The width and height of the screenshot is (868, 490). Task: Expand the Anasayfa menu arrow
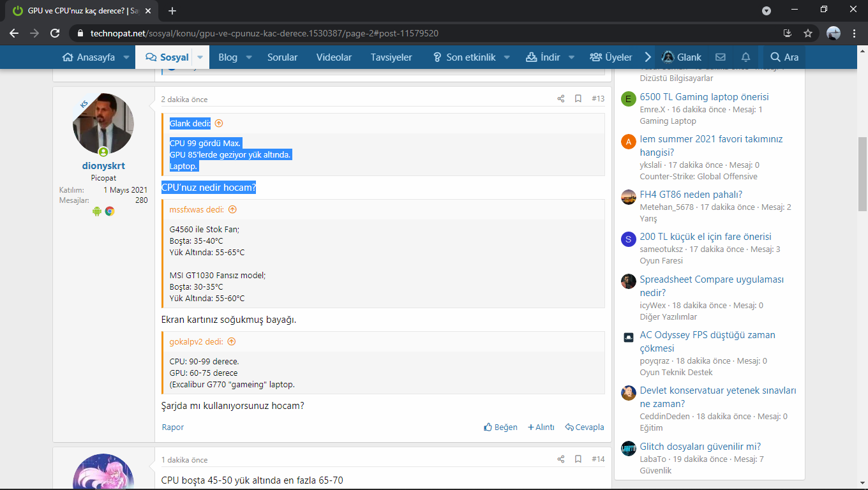point(126,57)
